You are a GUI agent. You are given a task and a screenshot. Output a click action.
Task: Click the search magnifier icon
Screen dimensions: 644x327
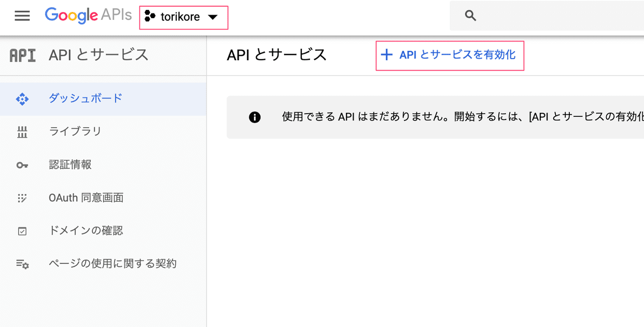click(470, 15)
